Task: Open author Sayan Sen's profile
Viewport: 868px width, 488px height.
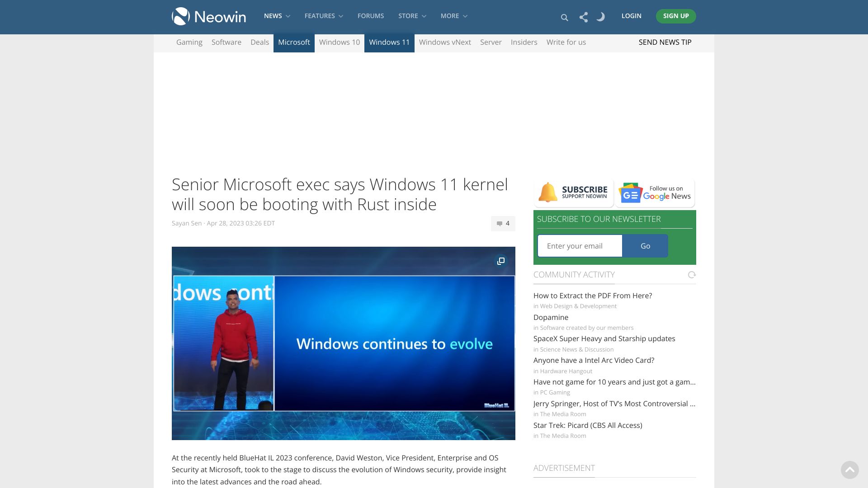Action: pyautogui.click(x=187, y=223)
